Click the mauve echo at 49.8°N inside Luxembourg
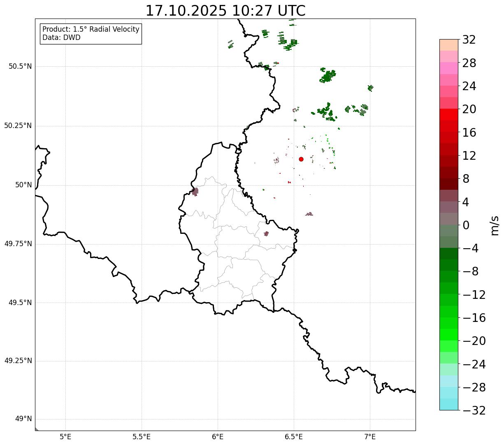Image resolution: width=504 pixels, height=445 pixels. (266, 234)
